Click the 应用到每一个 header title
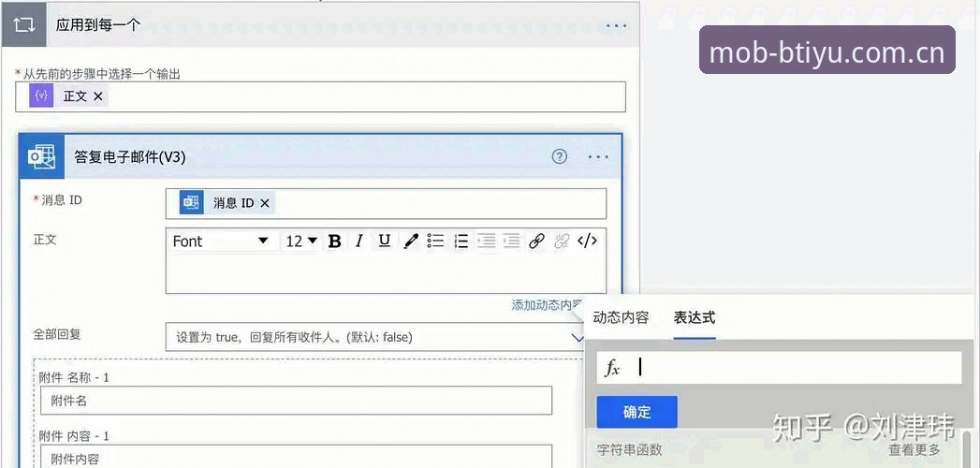 (98, 25)
